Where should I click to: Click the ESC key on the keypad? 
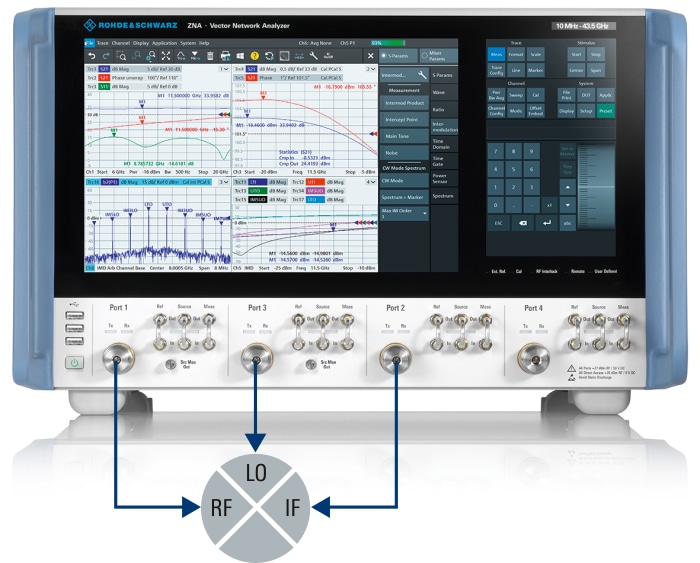(498, 223)
